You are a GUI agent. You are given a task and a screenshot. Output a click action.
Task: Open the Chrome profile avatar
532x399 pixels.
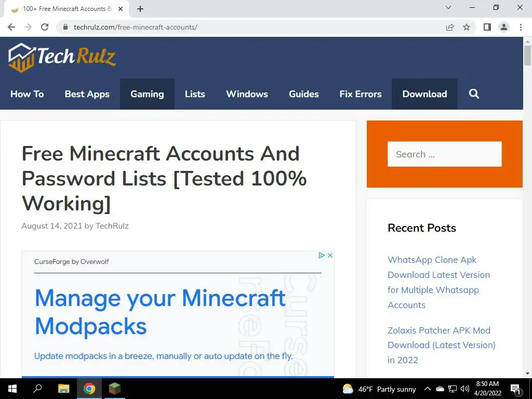tap(504, 27)
